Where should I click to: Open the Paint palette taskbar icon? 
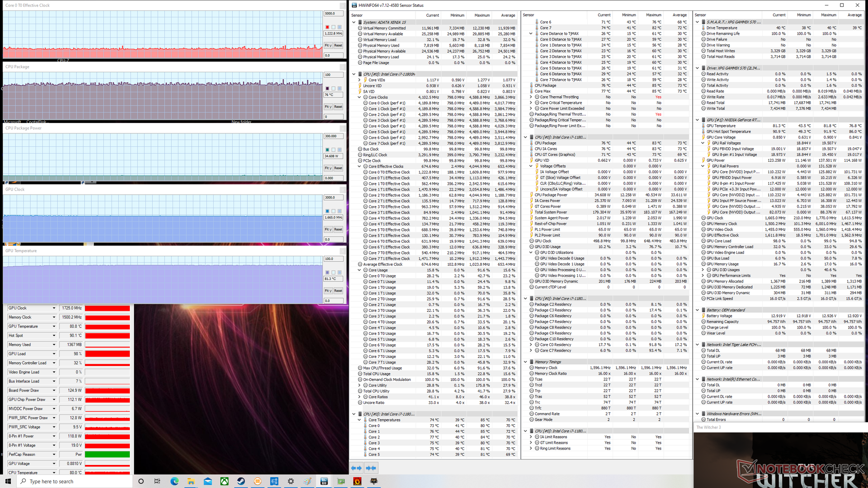[x=307, y=481]
